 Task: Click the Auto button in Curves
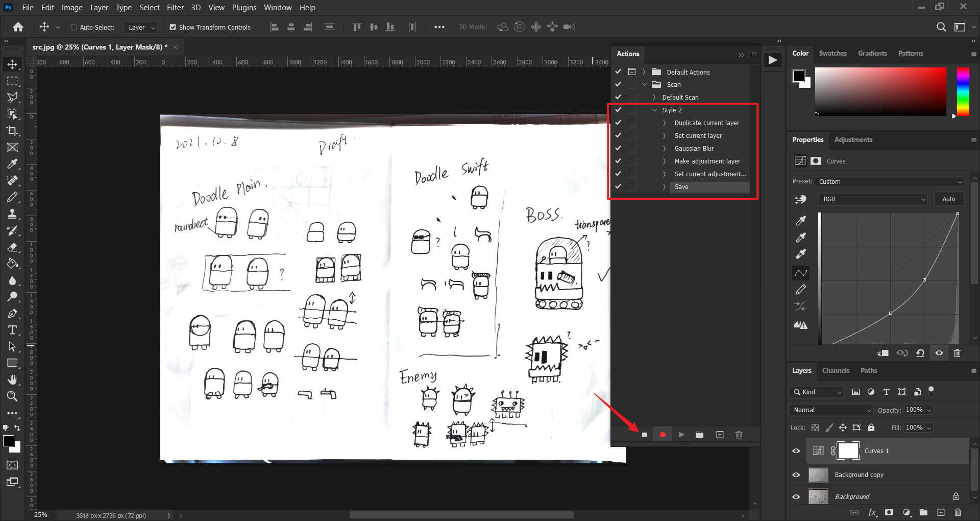coord(948,199)
